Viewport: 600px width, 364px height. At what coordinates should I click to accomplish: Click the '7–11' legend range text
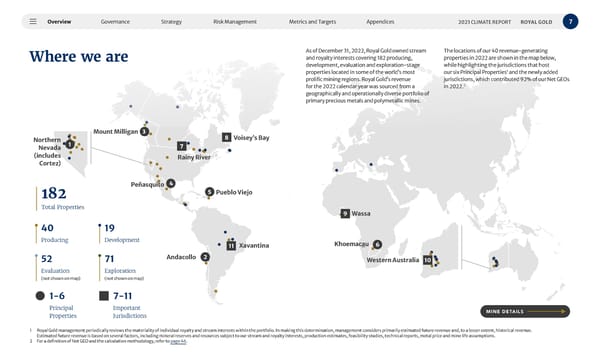[x=122, y=295]
